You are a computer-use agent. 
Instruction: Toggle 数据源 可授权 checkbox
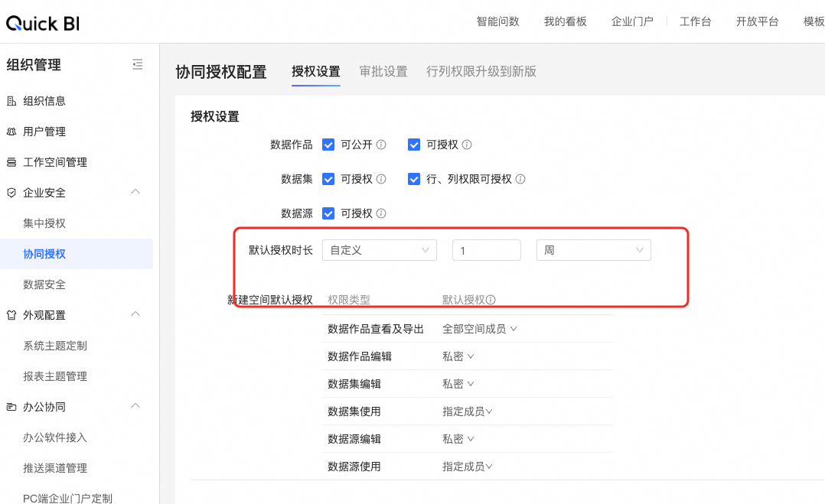pyautogui.click(x=328, y=213)
